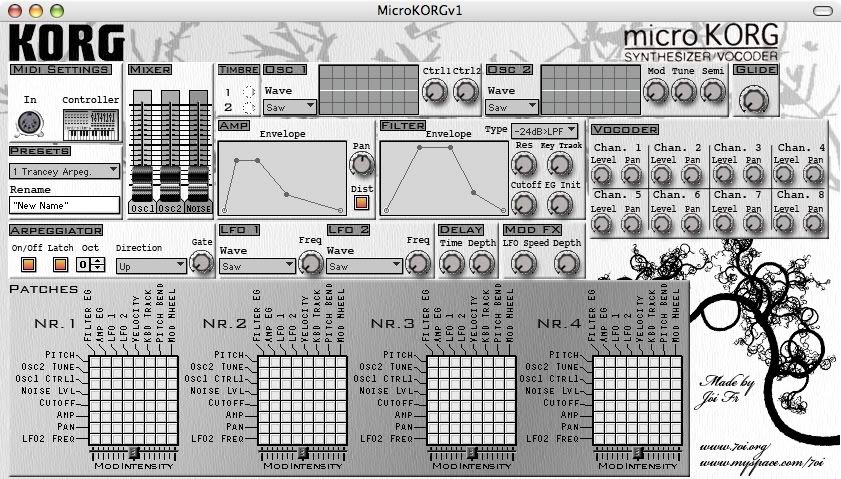
Task: Click Vocoder Chan. 1 Level knob
Action: tap(601, 175)
